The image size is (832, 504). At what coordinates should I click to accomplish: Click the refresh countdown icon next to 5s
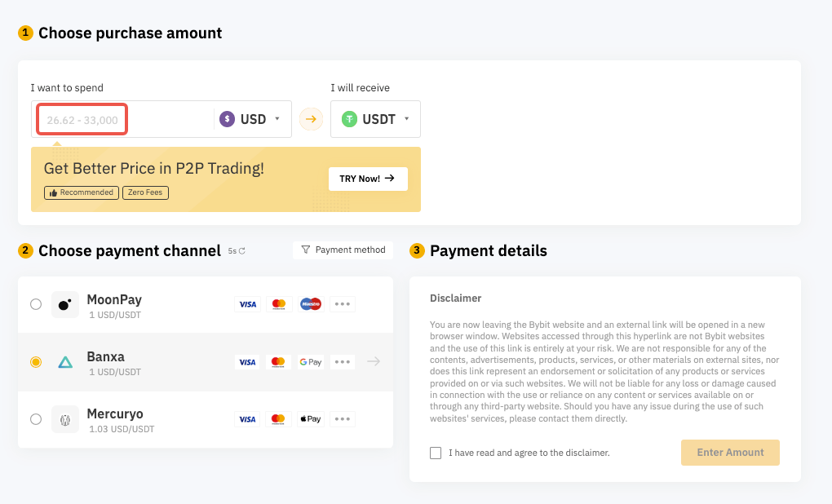click(x=241, y=251)
